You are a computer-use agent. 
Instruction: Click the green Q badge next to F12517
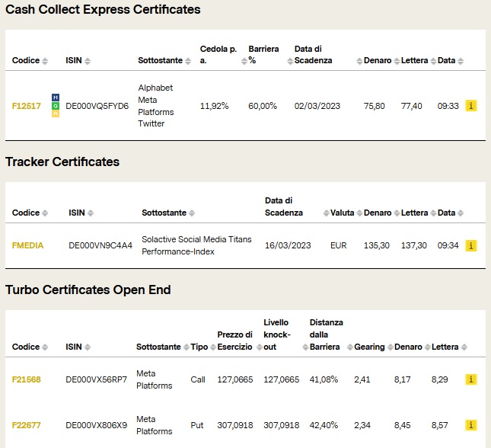(56, 106)
